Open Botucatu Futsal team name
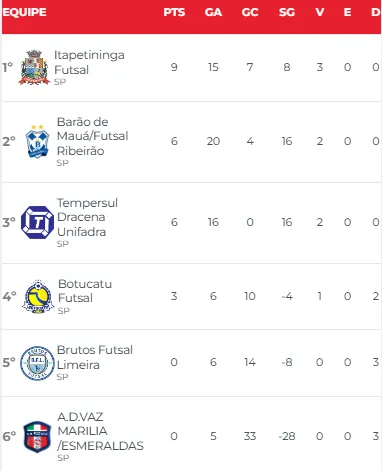The image size is (382, 471). click(85, 291)
